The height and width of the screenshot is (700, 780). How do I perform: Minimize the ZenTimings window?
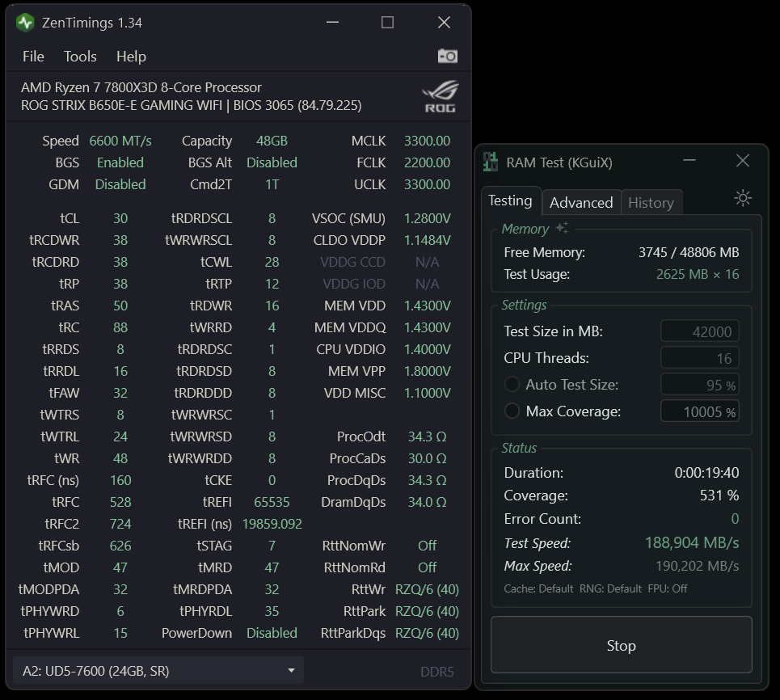point(332,23)
